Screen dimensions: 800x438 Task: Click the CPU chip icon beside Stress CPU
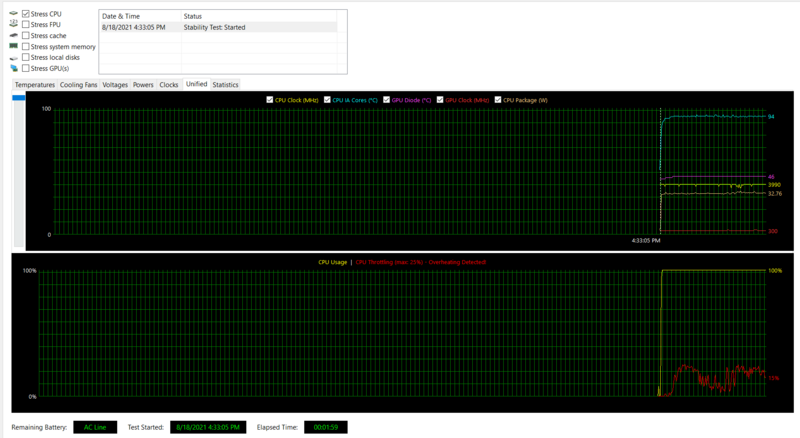pyautogui.click(x=13, y=14)
